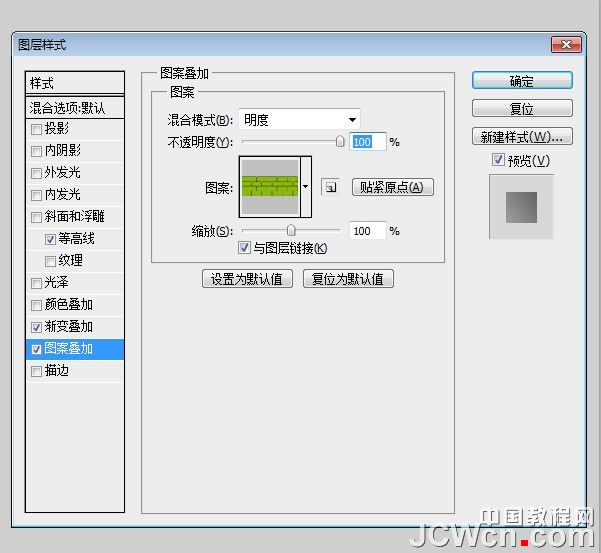Click the 不透明度 slider handle

(340, 142)
